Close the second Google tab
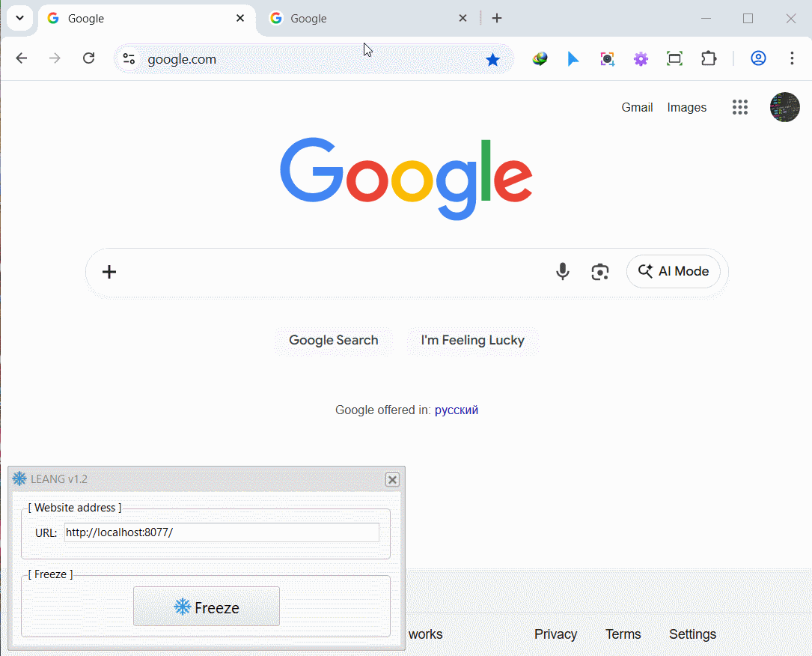The width and height of the screenshot is (812, 656). tap(463, 18)
